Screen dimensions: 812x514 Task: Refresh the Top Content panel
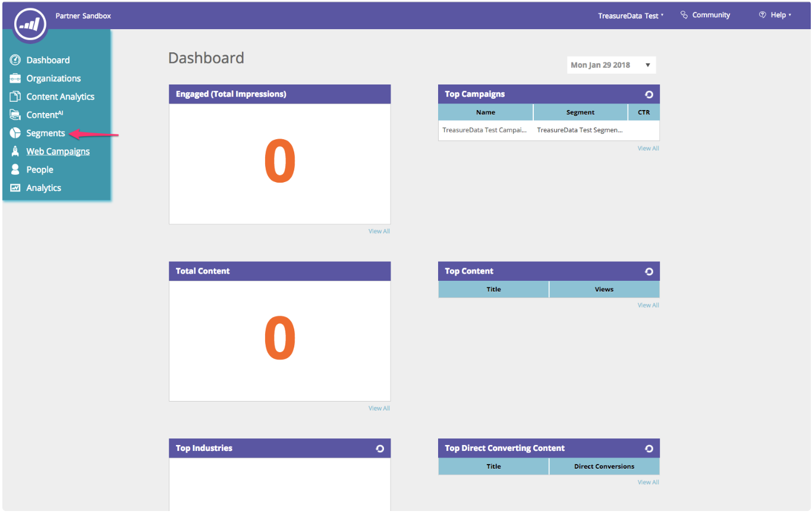pos(649,271)
